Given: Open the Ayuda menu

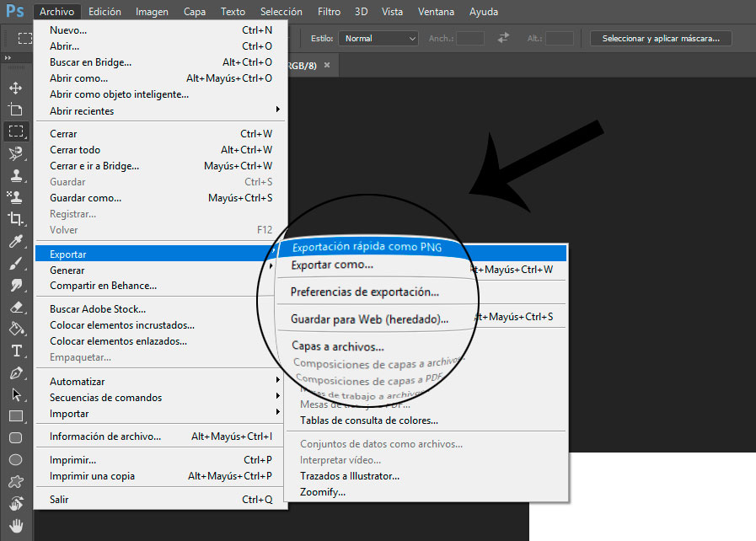Looking at the screenshot, I should (484, 12).
